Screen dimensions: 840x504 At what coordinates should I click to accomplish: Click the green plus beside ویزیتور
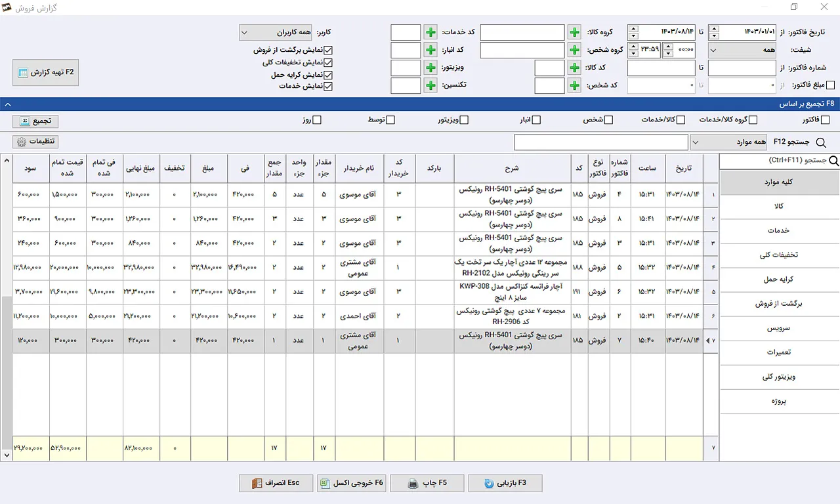click(430, 68)
